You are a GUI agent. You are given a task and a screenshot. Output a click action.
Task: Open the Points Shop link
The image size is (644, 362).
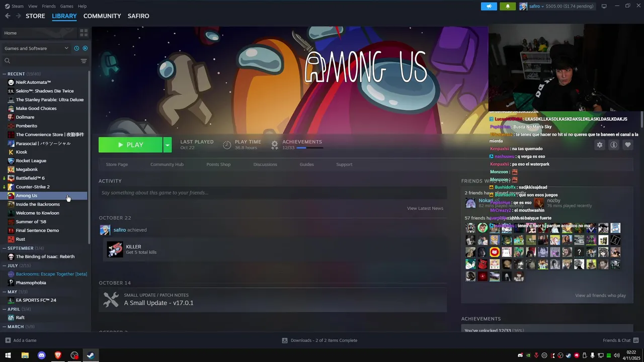[x=218, y=164]
